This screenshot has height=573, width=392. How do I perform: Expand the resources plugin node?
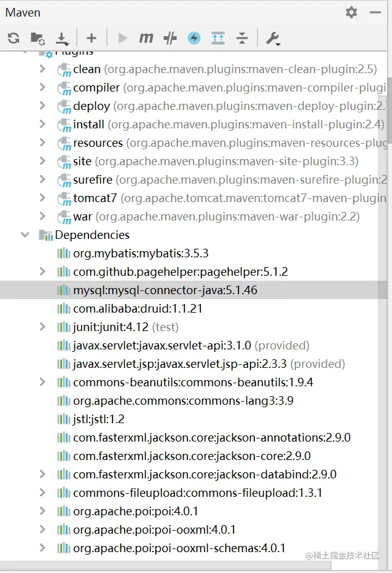click(42, 142)
